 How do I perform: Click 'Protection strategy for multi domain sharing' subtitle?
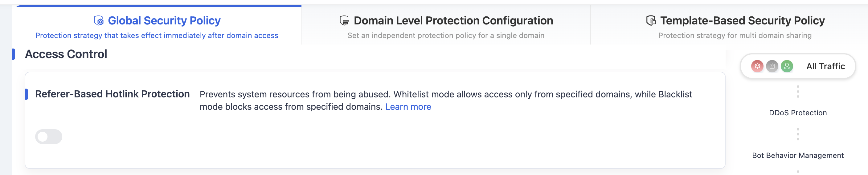click(735, 36)
